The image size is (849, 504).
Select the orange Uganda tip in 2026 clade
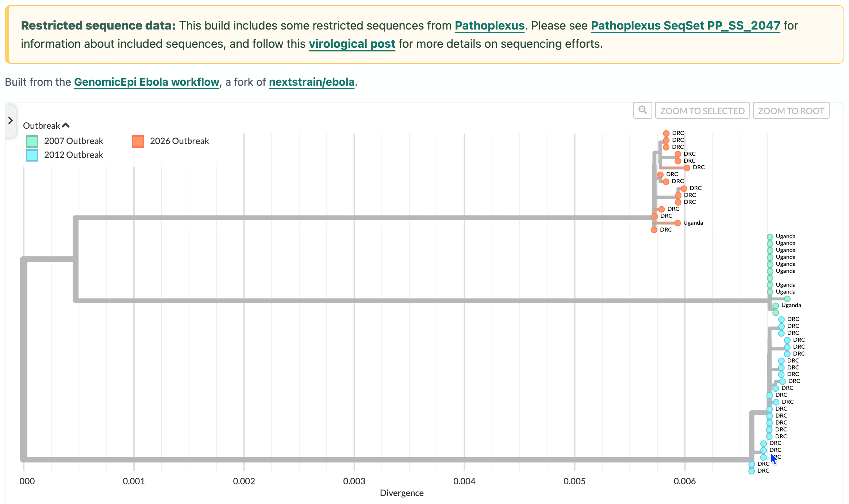coord(677,223)
